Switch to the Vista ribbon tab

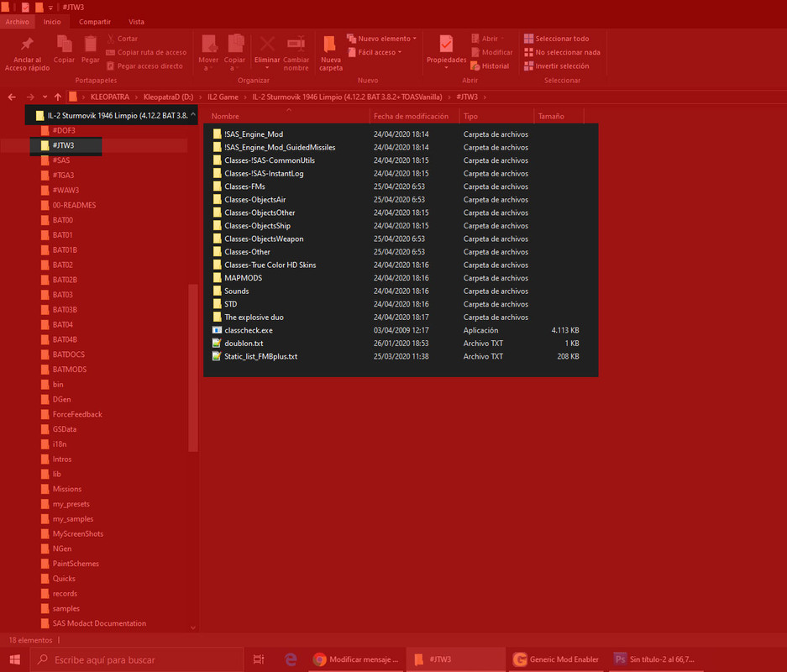coord(136,22)
